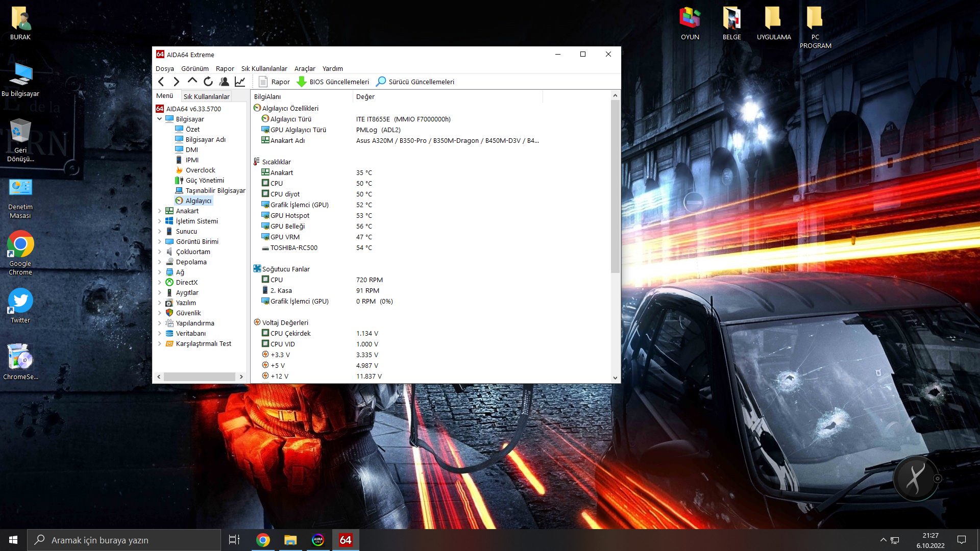
Task: Select Overclock in the tree
Action: pos(200,170)
